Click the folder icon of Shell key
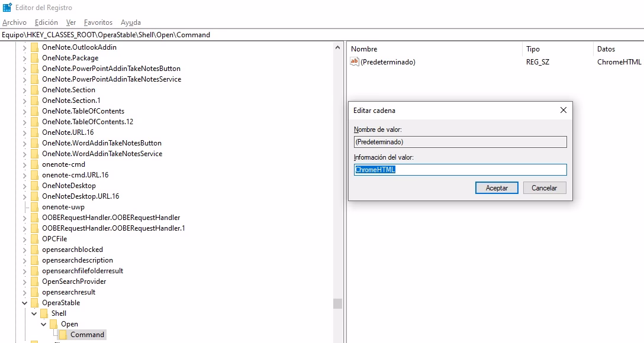The image size is (644, 343). (x=44, y=313)
